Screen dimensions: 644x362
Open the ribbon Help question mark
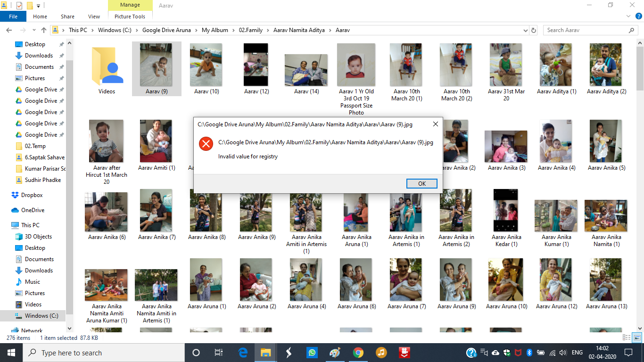click(x=639, y=16)
